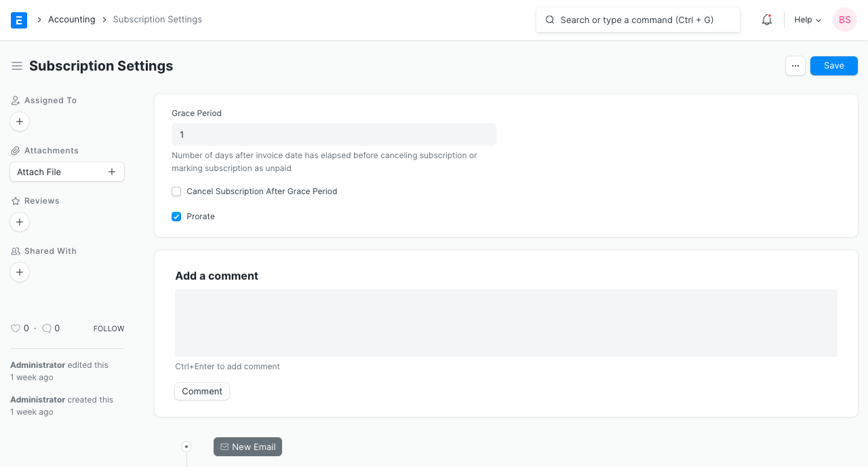The height and width of the screenshot is (467, 868).
Task: Open the user menu via the BS avatar
Action: (844, 20)
